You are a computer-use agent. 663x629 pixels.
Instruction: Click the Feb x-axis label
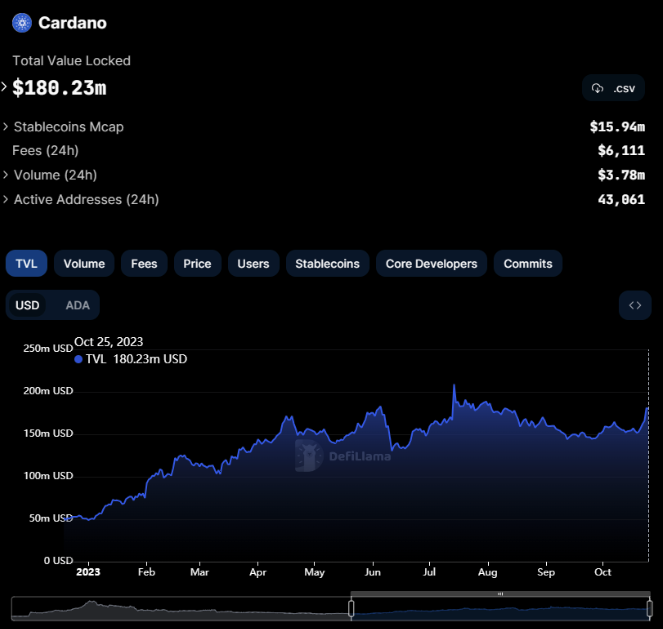(x=146, y=572)
